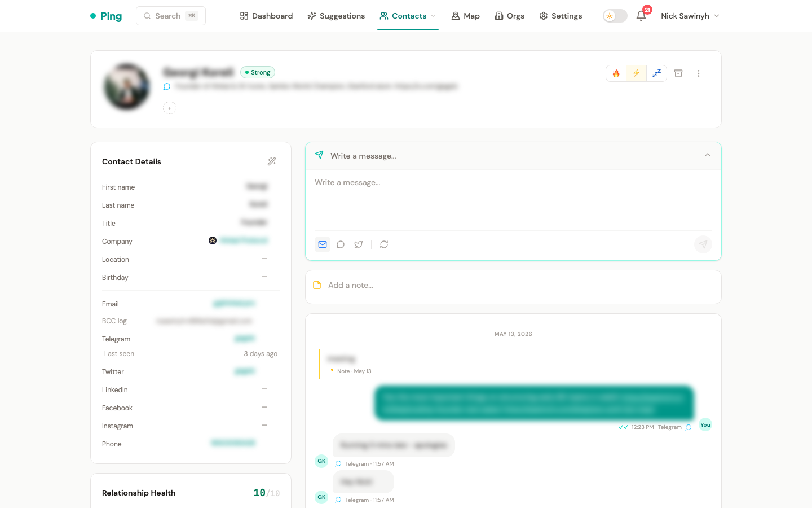Click the 'Last seen 3 days ago' value
The image size is (812, 508).
click(x=261, y=354)
